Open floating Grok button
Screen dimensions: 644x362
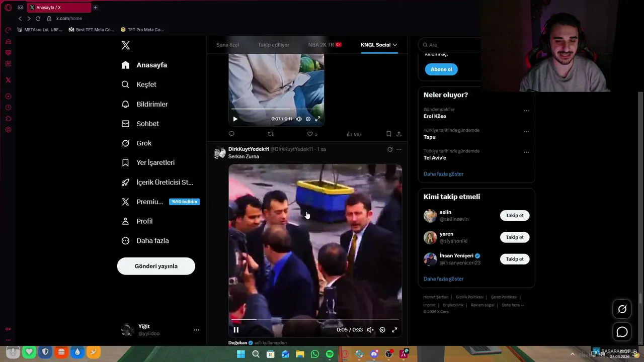622,309
